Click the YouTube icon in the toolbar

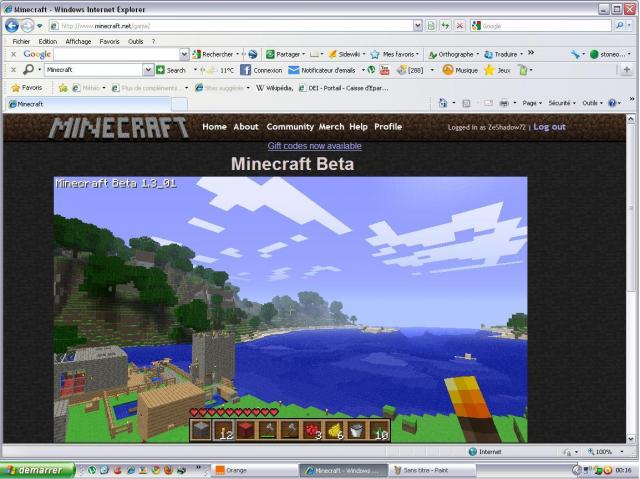[x=384, y=70]
